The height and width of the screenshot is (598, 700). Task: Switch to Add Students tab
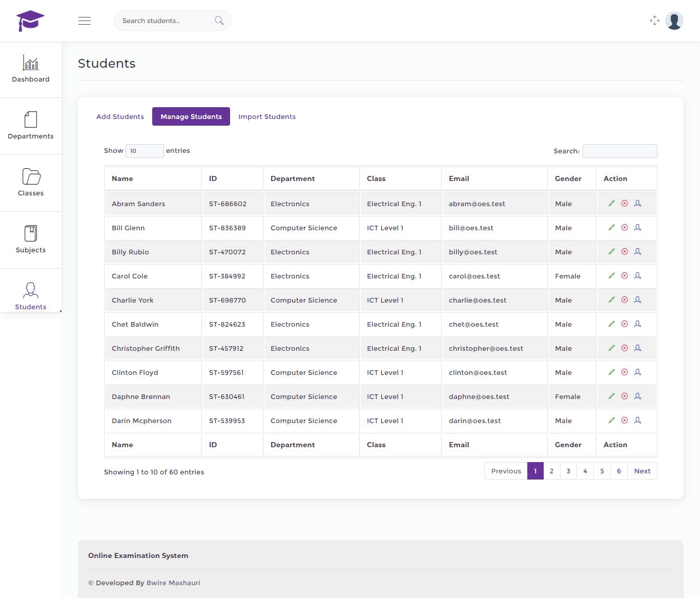120,116
